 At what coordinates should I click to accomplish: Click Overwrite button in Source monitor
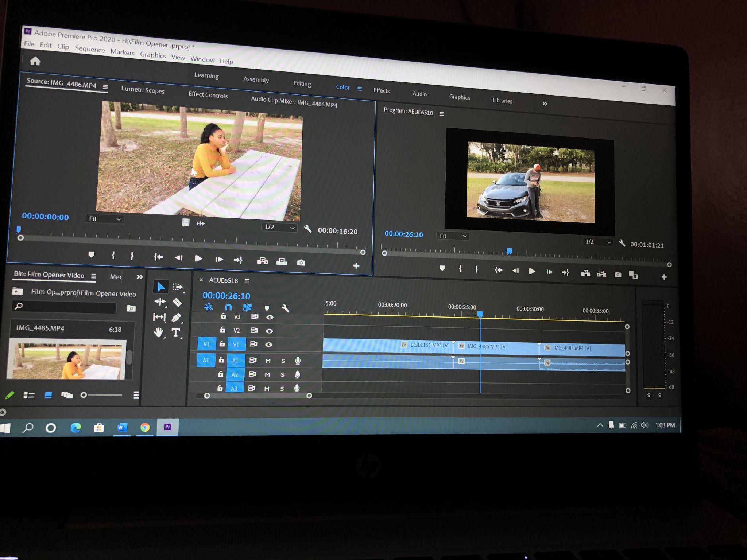click(281, 262)
